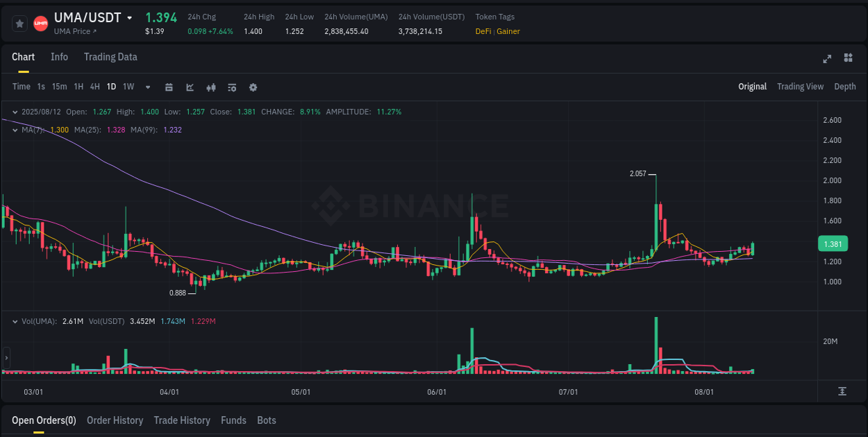The width and height of the screenshot is (868, 437).
Task: Open chart display settings list icon
Action: pos(232,87)
